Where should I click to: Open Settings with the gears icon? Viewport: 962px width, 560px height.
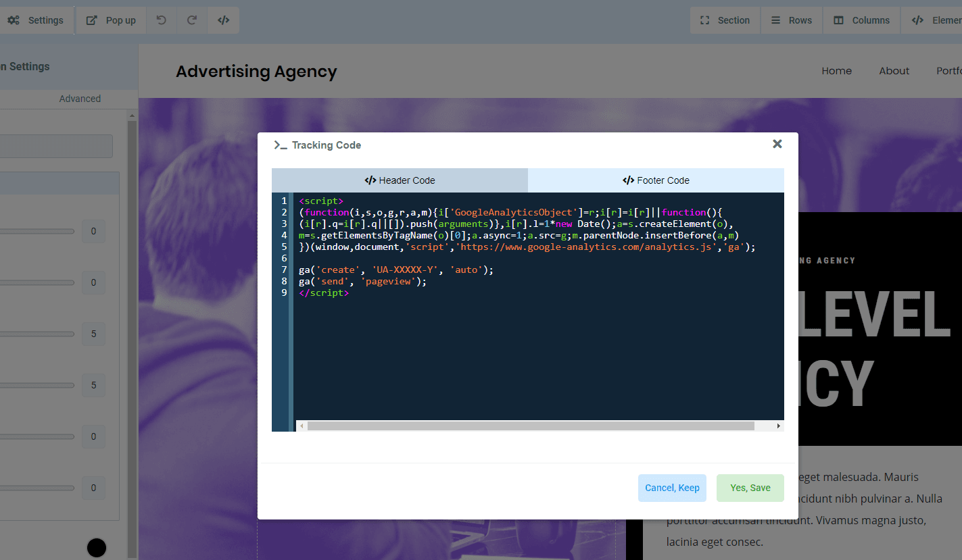pyautogui.click(x=36, y=20)
